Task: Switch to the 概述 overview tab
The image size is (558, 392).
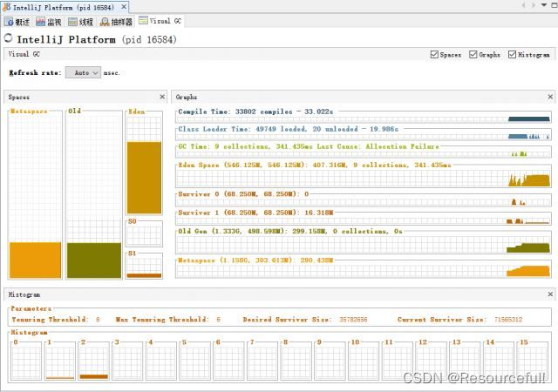Action: click(x=17, y=22)
